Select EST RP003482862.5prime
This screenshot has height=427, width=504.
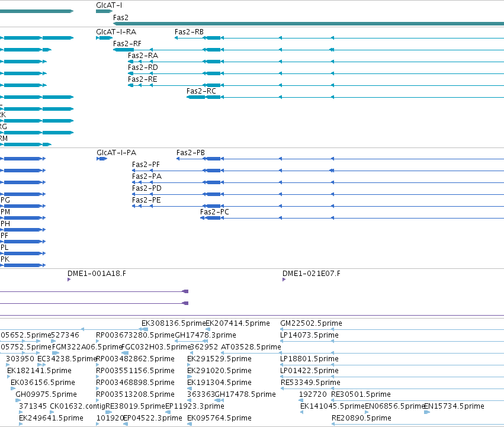pos(135,359)
